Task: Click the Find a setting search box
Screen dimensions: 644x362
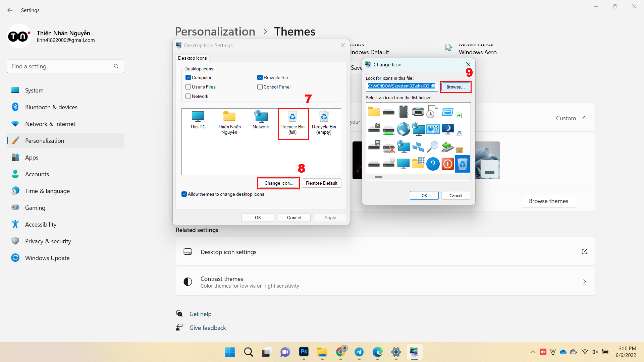Action: point(65,66)
